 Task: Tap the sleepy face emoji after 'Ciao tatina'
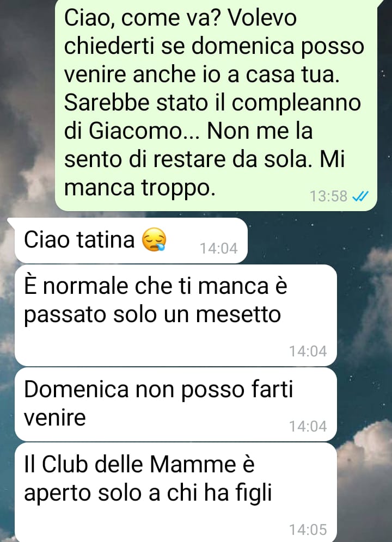[x=154, y=239]
